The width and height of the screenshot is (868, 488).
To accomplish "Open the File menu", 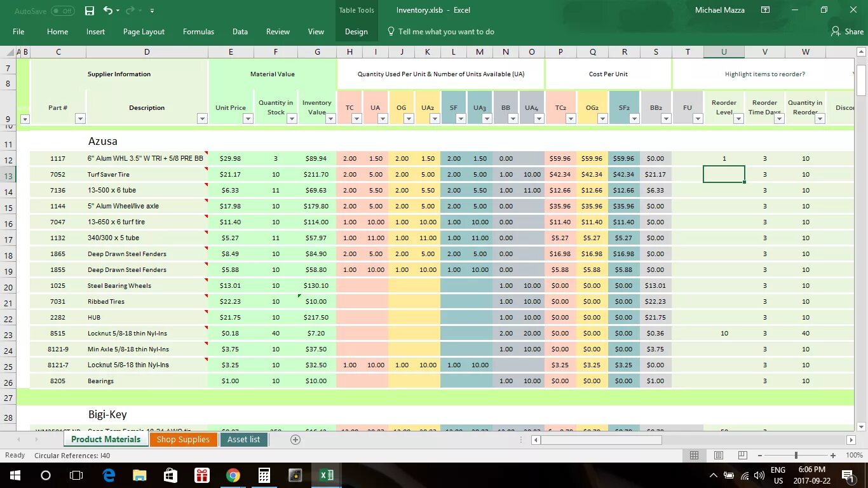I will (x=18, y=32).
